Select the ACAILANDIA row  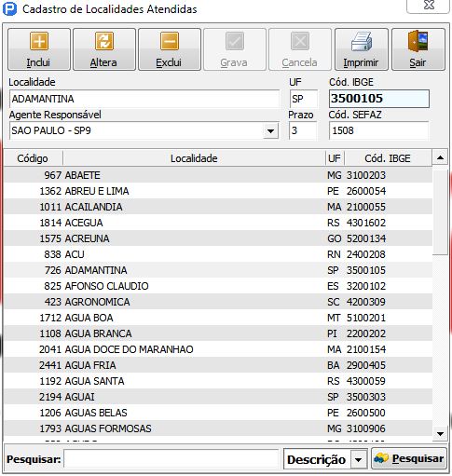218,207
